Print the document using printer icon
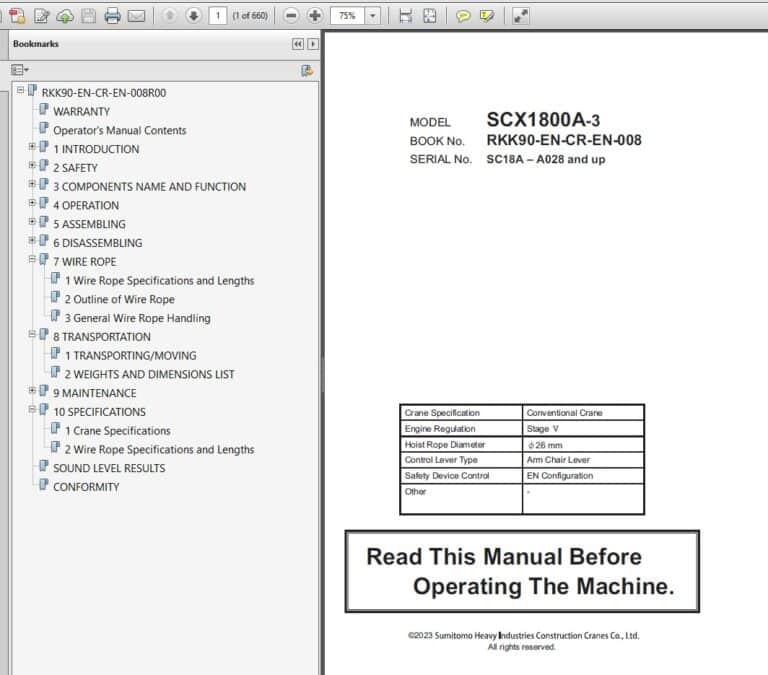The image size is (768, 675). pos(112,16)
